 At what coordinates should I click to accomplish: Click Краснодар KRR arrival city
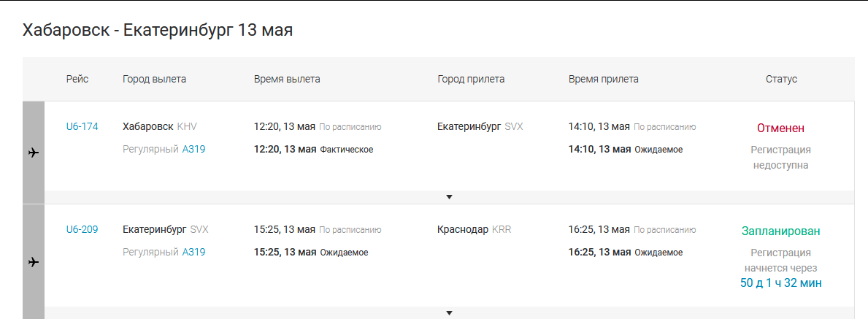(x=474, y=229)
